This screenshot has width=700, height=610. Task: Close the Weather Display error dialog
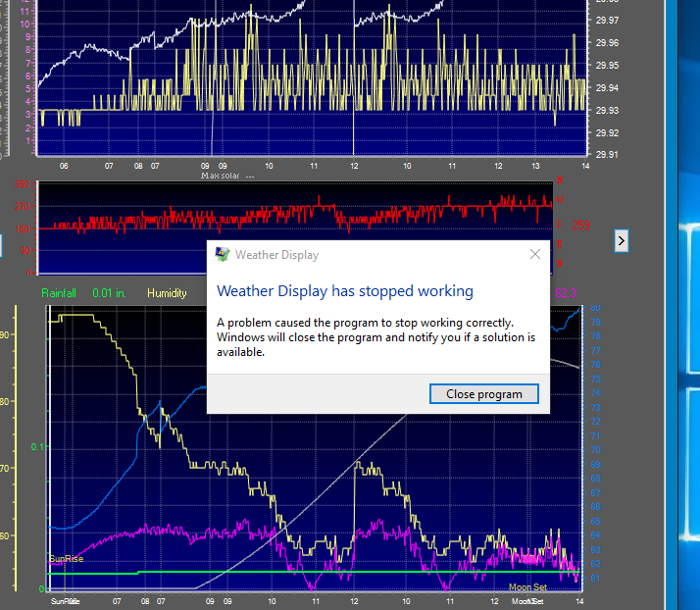(535, 254)
